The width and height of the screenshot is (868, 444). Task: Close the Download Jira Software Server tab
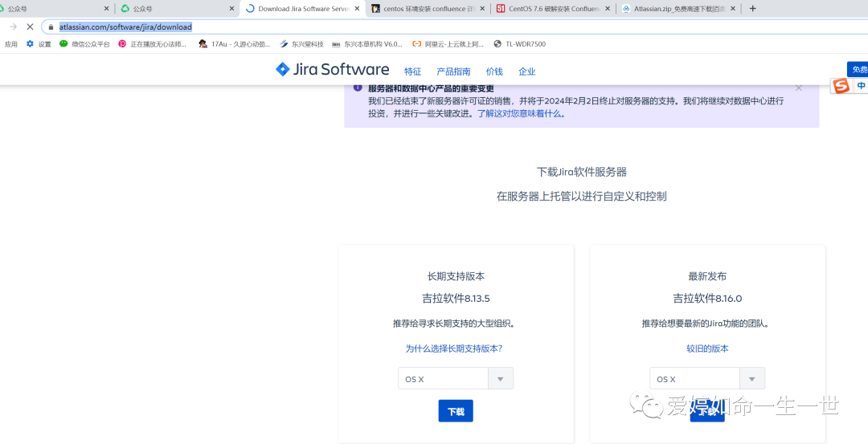pos(357,8)
